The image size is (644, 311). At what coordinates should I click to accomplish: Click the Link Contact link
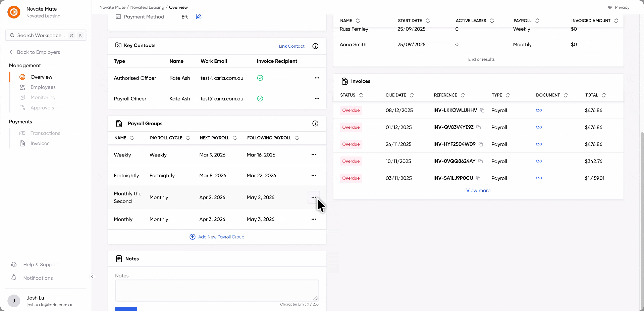coord(291,46)
